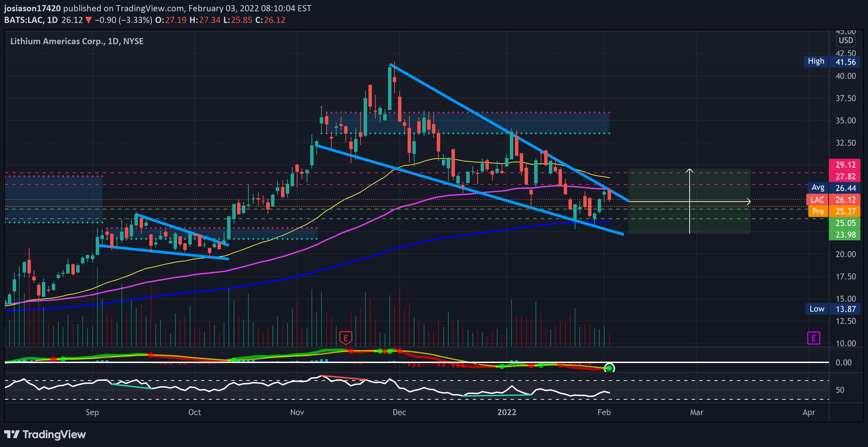Click the LAC 26.12 last price label
The image size is (868, 447).
point(833,200)
